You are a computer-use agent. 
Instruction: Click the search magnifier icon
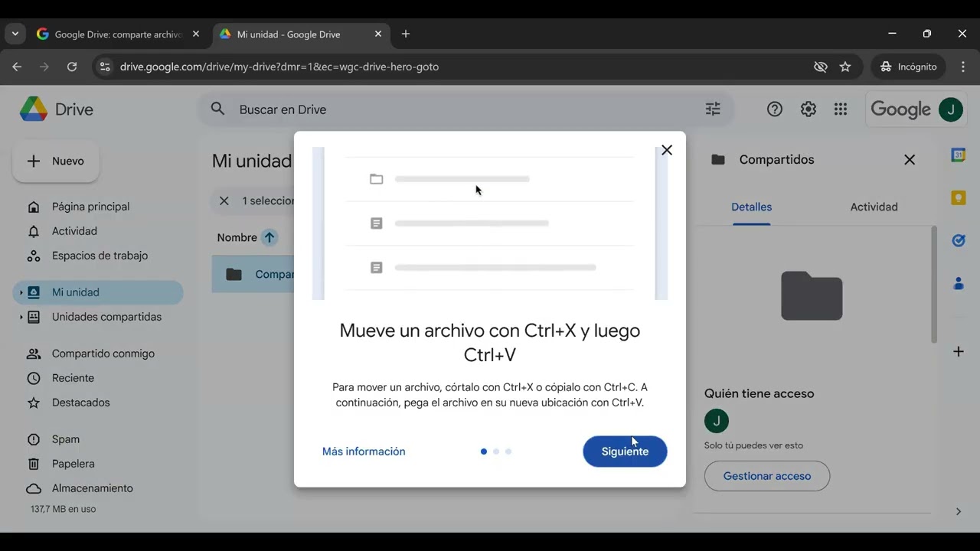(218, 109)
